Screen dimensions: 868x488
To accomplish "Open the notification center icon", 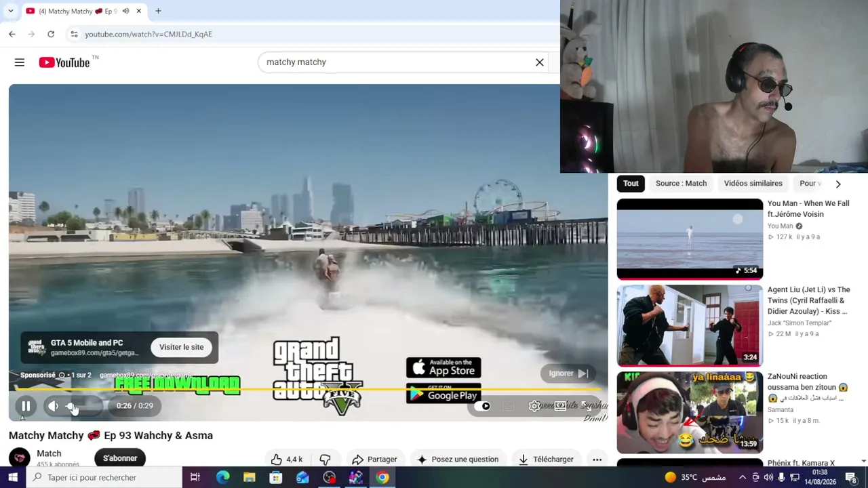I will [x=852, y=478].
